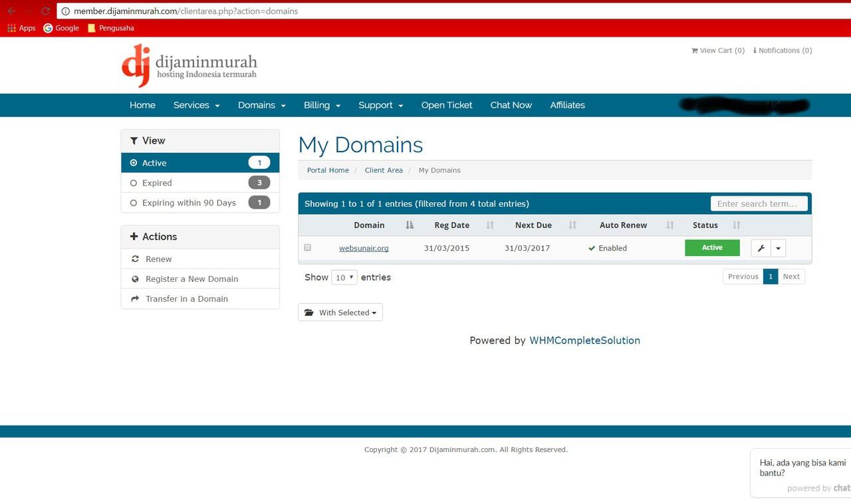
Task: Click the browser address bar
Action: (452, 11)
